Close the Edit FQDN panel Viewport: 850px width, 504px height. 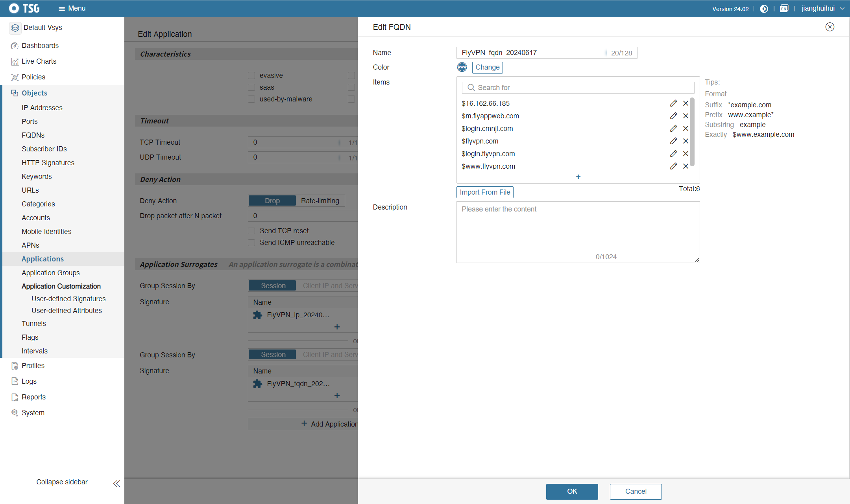click(x=830, y=27)
